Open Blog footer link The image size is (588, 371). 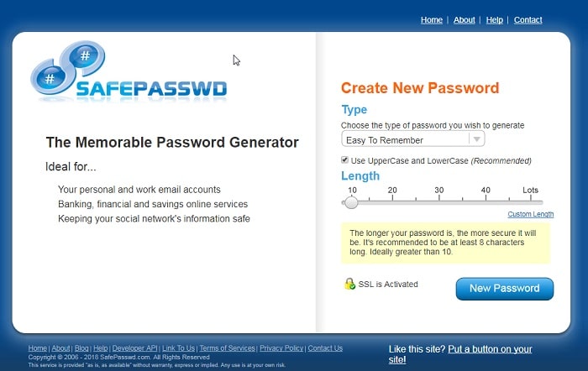pyautogui.click(x=81, y=348)
